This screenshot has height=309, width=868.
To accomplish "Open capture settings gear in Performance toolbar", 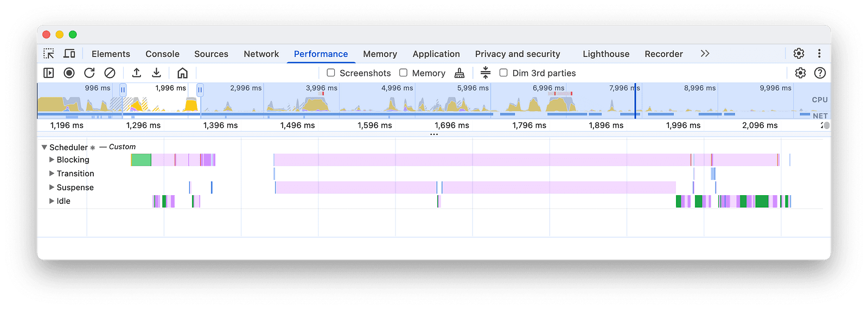I will click(x=800, y=73).
